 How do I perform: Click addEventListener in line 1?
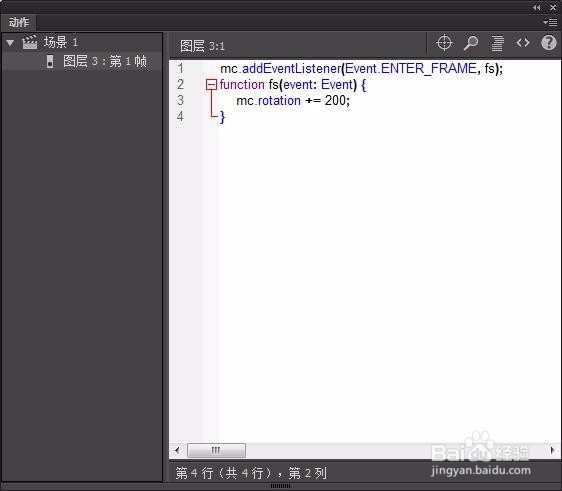291,68
